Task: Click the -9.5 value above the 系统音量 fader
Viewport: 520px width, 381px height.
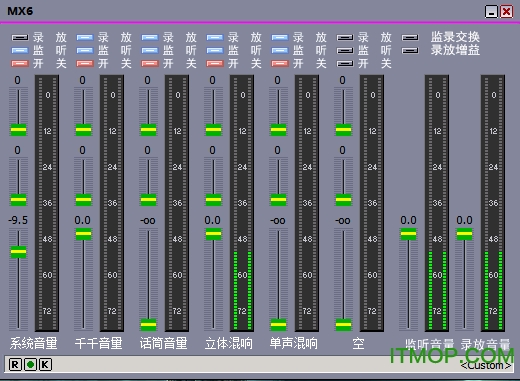Action: 18,220
